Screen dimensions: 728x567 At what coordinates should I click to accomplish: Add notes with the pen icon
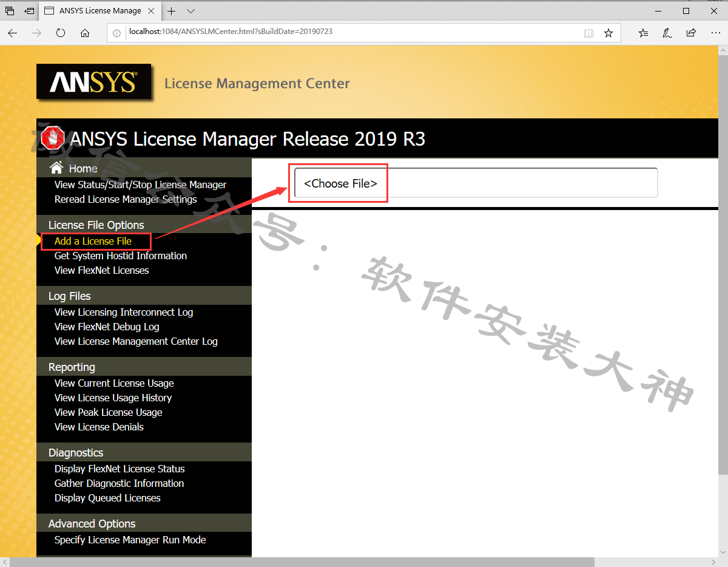coord(667,33)
